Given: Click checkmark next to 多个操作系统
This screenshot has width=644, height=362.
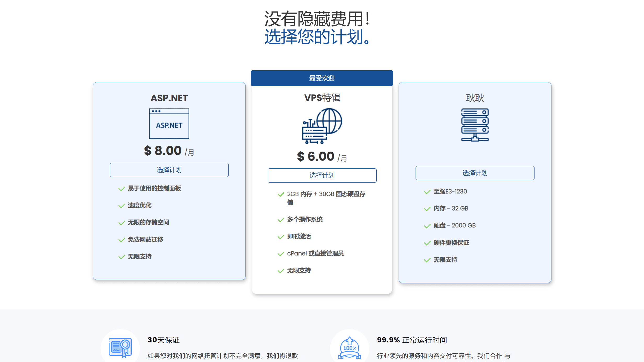Looking at the screenshot, I should coord(281,220).
